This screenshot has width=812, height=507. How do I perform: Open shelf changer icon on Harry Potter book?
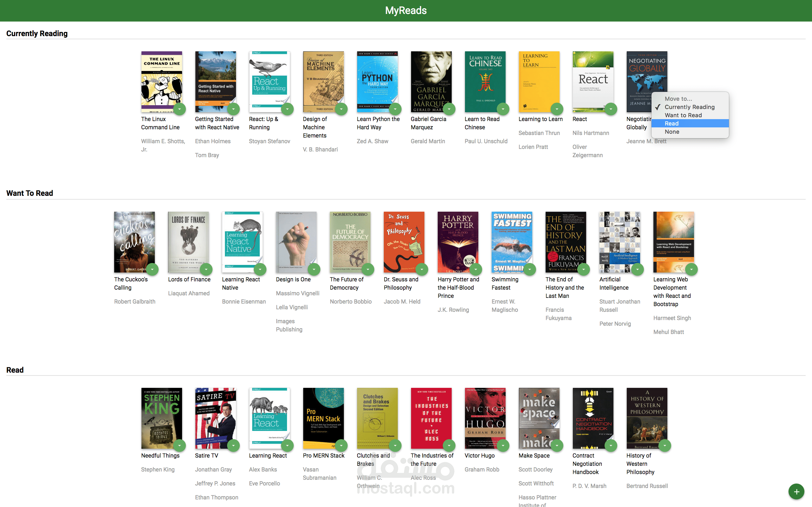coord(476,269)
